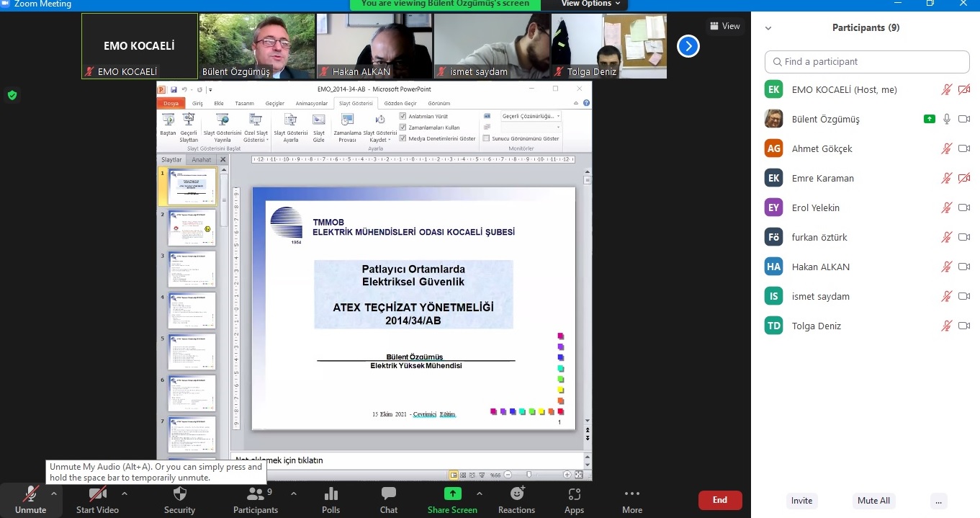
Task: Switch to the Animasyonlar ribbon tab
Action: click(310, 103)
